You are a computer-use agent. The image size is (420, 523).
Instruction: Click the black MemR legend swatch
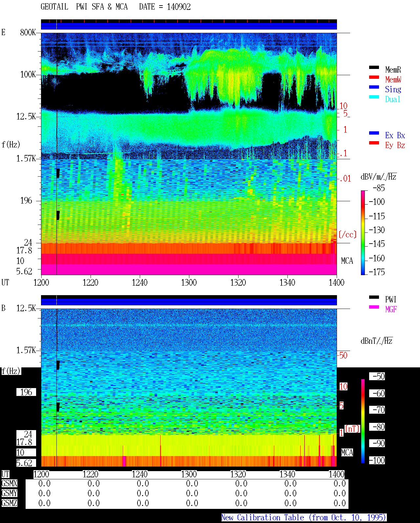pyautogui.click(x=374, y=68)
